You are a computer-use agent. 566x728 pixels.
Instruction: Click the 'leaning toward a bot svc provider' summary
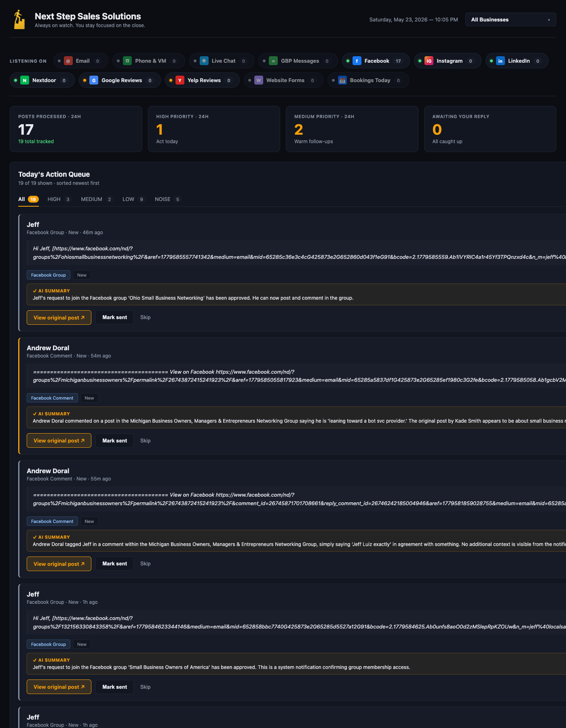pos(299,421)
